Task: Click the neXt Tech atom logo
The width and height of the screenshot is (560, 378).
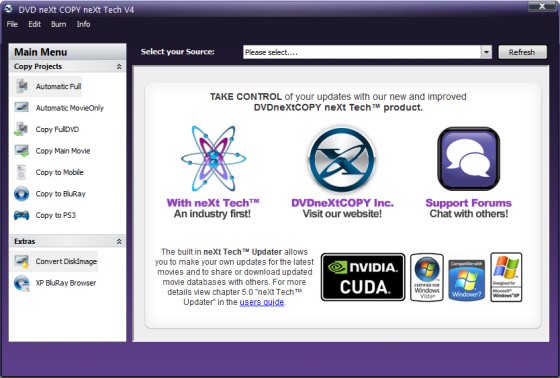Action: (213, 158)
